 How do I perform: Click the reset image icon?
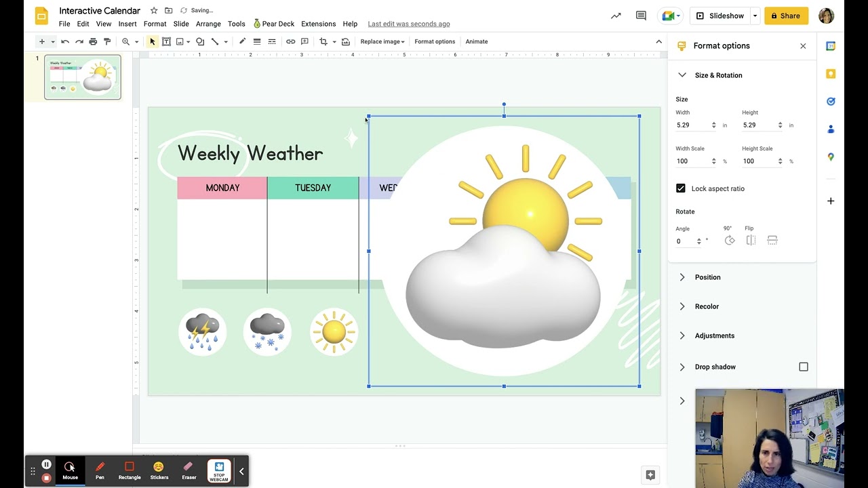pos(346,41)
